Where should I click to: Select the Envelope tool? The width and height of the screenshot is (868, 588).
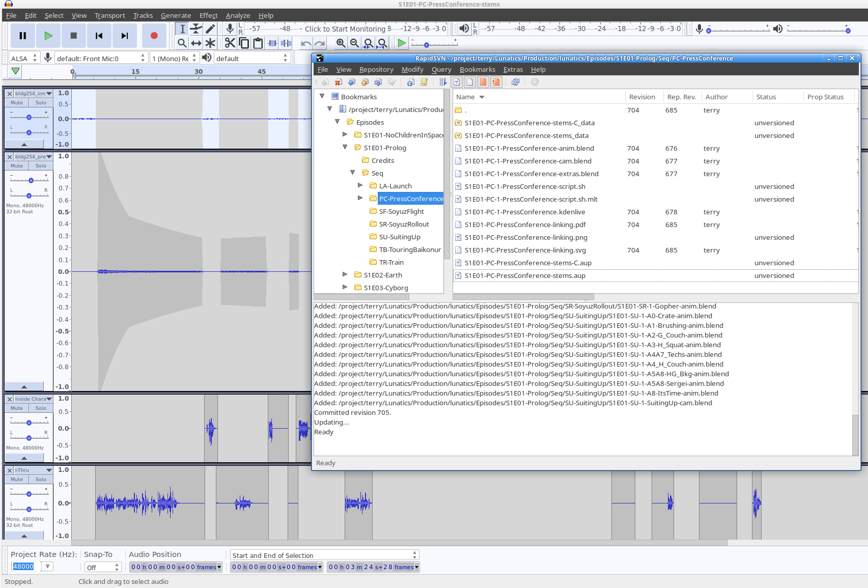coord(196,29)
